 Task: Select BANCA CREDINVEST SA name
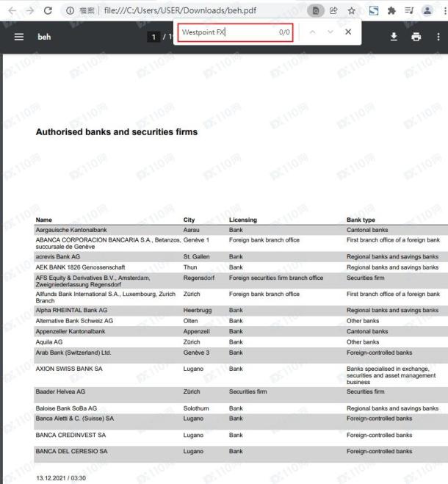click(x=71, y=436)
